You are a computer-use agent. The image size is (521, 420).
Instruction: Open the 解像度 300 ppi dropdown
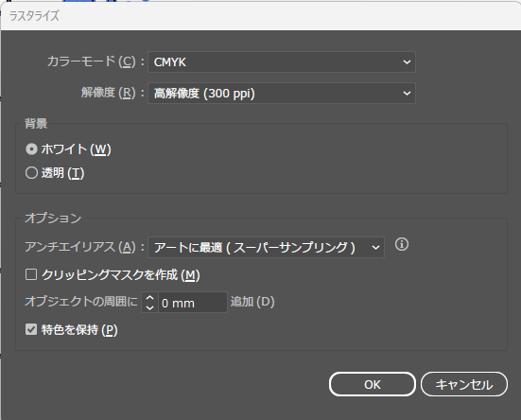click(282, 94)
